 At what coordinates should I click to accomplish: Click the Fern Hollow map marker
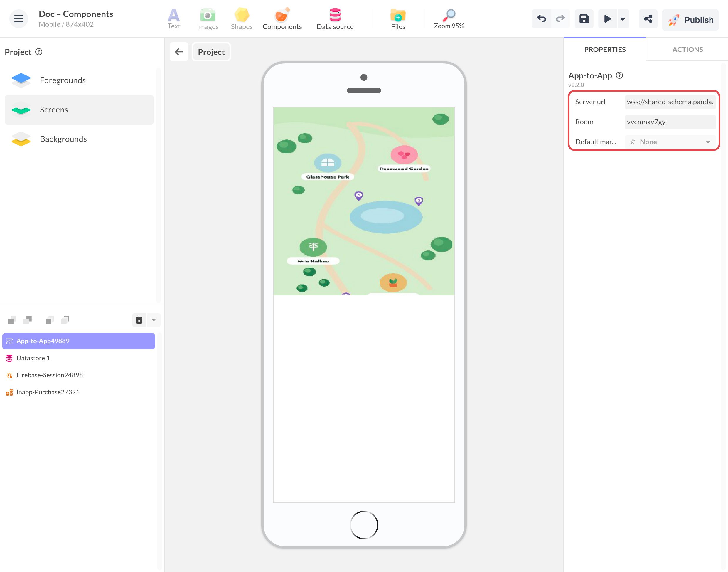pos(313,247)
